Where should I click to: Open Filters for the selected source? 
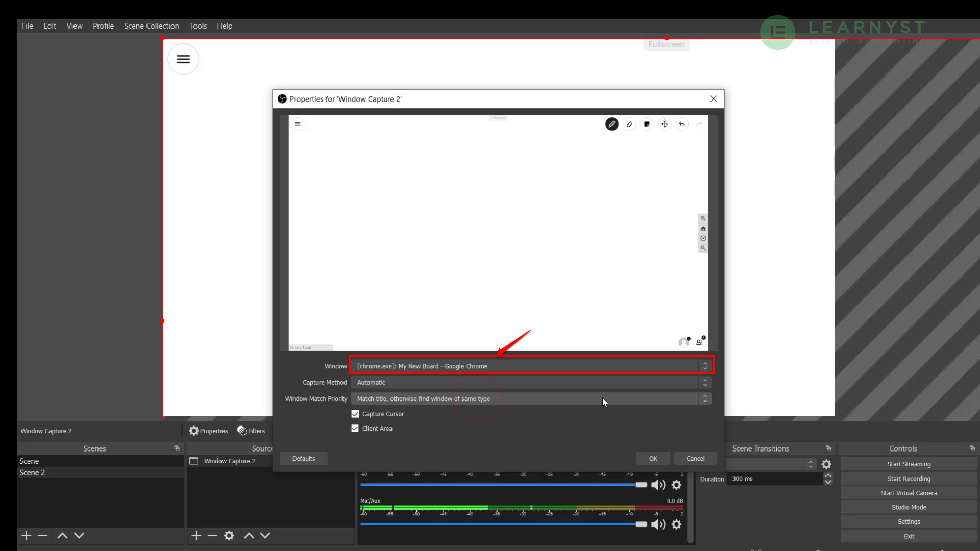[x=251, y=431]
